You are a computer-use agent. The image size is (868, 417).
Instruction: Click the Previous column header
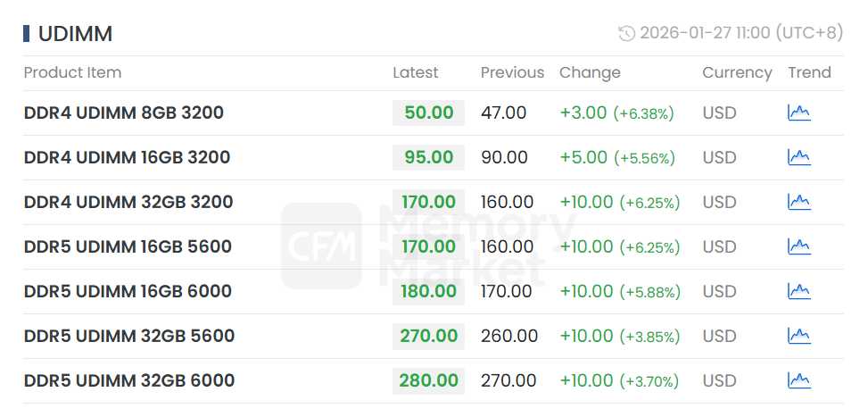click(512, 72)
